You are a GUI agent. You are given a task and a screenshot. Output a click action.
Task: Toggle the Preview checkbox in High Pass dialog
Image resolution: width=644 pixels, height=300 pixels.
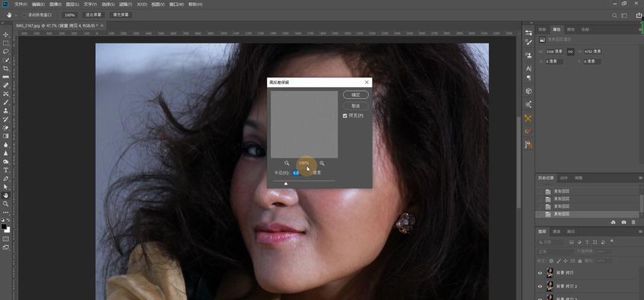tap(345, 116)
